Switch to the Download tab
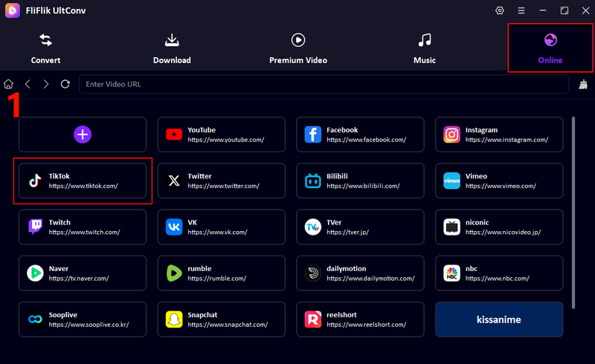The image size is (595, 364). (172, 48)
